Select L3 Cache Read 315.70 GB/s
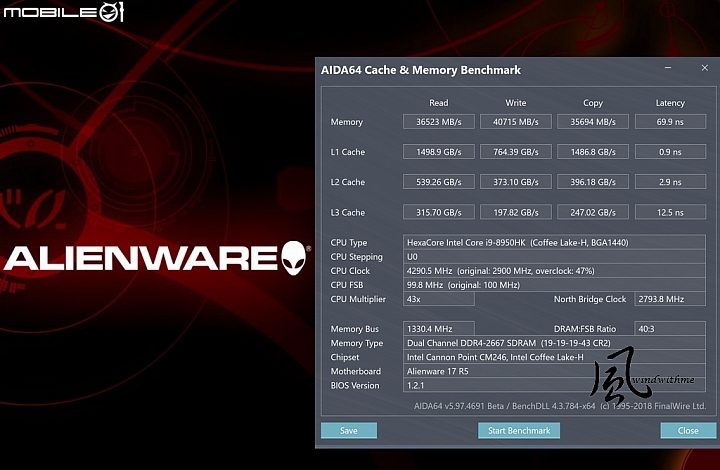 pos(439,212)
